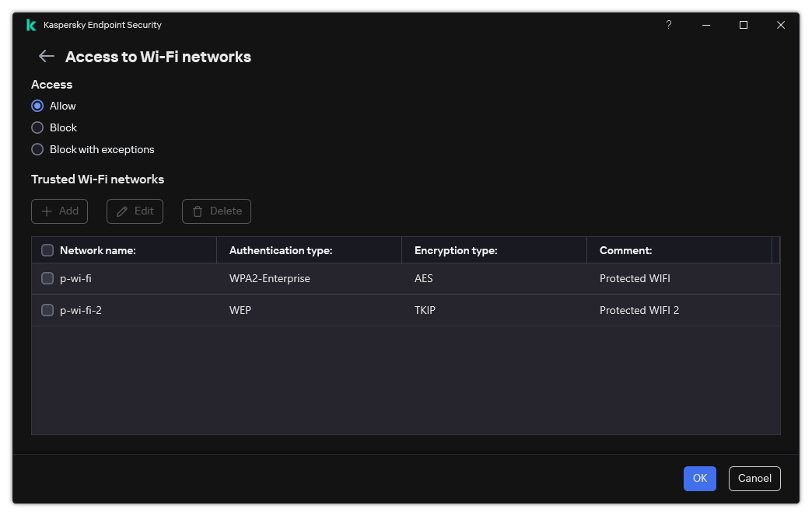Select the Block access option
The image size is (812, 516).
(x=37, y=127)
